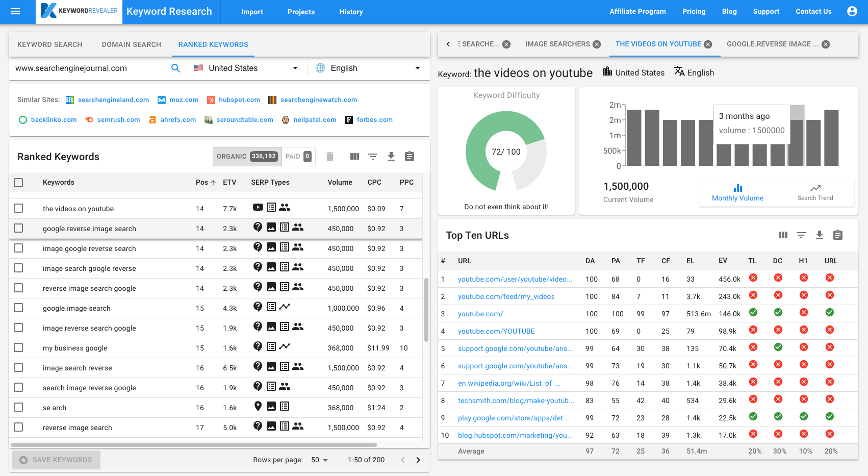Click the Pos column sort arrow
868x476 pixels.
(x=213, y=183)
